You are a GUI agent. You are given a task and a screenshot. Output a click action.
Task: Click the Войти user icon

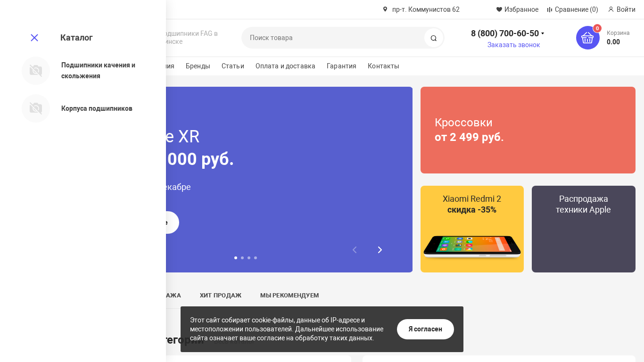(611, 9)
